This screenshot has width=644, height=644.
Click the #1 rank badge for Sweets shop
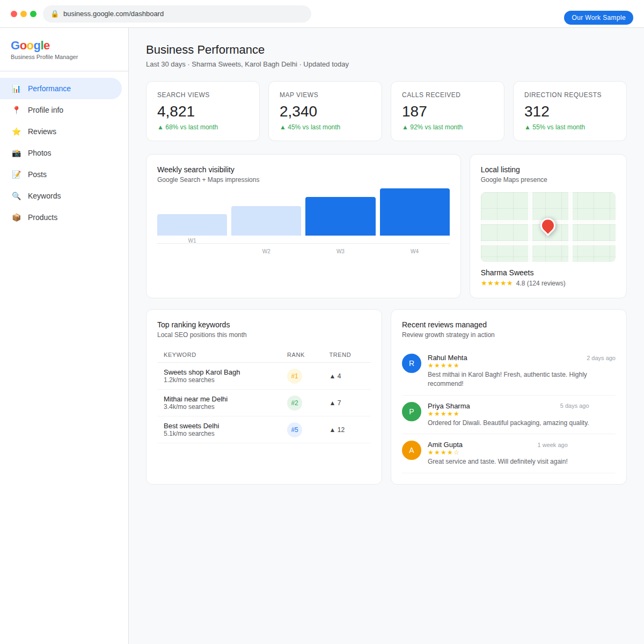[x=295, y=376]
